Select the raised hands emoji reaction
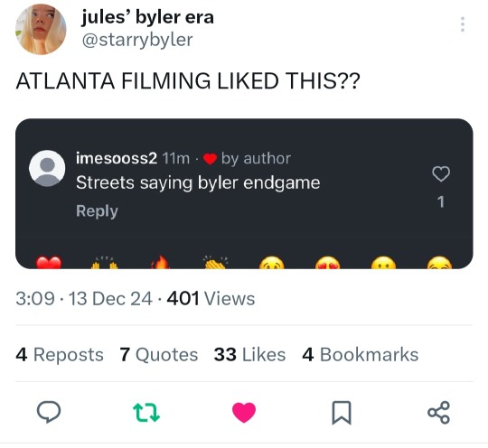The height and width of the screenshot is (448, 488). pos(105,262)
